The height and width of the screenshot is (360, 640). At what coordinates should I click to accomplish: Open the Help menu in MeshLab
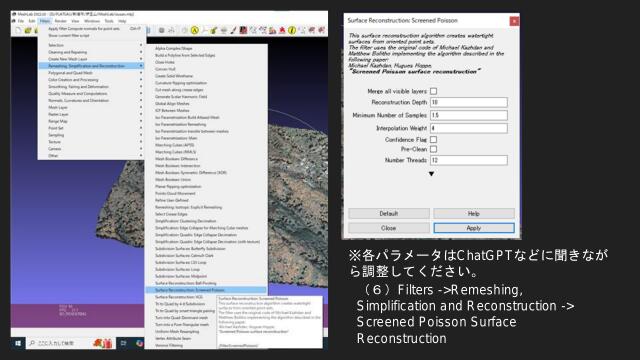click(122, 21)
